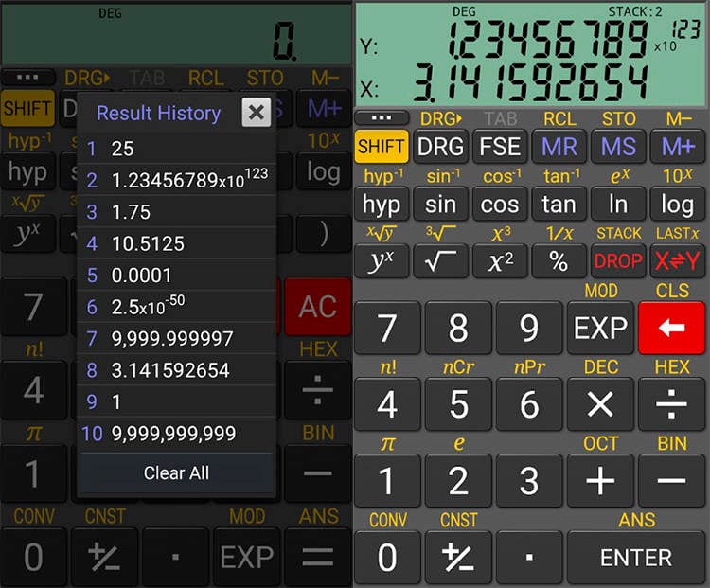Toggle the yellow SHIFT key on right calculator
The width and height of the screenshot is (710, 588).
pyautogui.click(x=381, y=147)
